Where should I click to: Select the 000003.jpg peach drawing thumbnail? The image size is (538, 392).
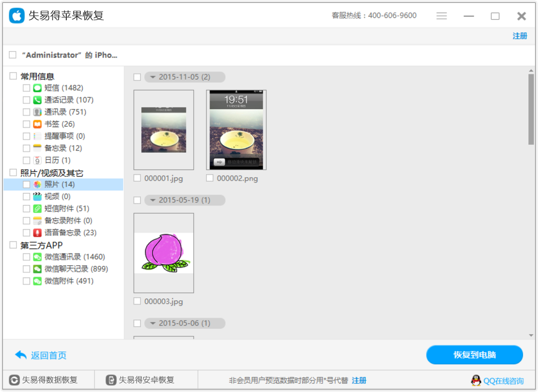(164, 252)
